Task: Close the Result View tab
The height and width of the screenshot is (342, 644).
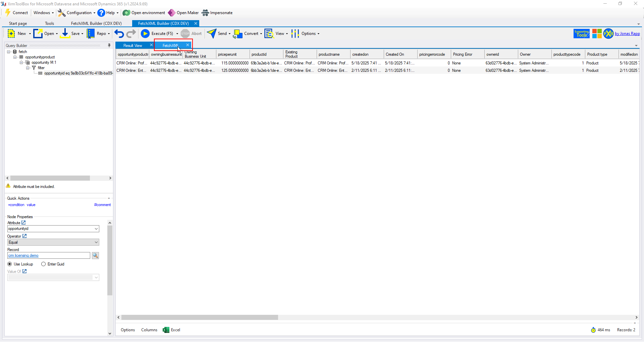Action: pyautogui.click(x=151, y=45)
